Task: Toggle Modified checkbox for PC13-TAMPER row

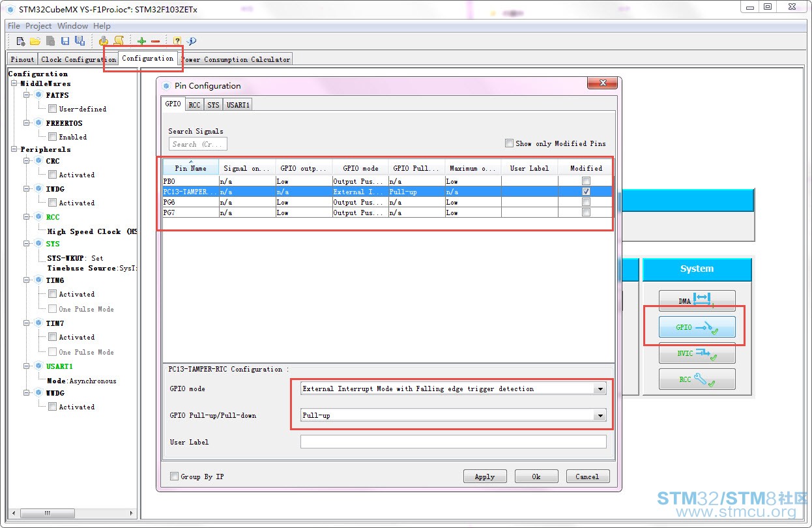Action: tap(586, 192)
